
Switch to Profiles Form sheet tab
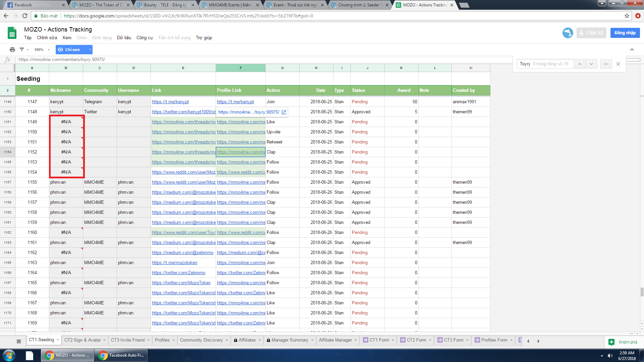pos(494,340)
